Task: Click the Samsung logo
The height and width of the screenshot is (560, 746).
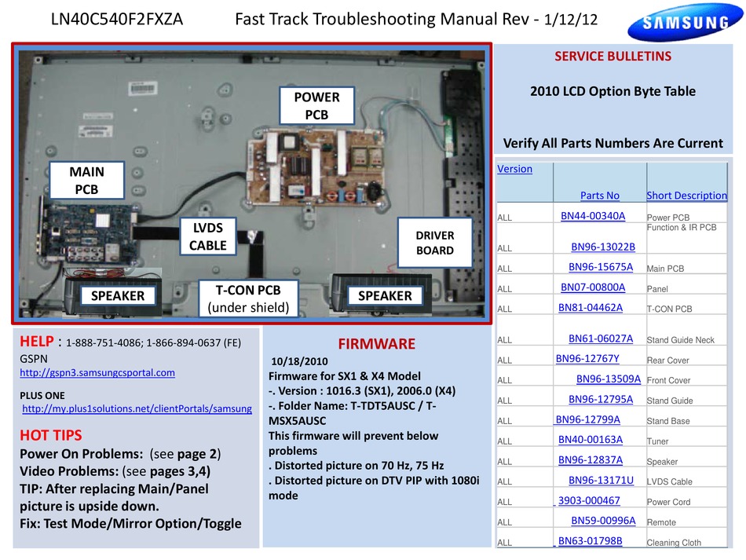Action: [x=685, y=22]
